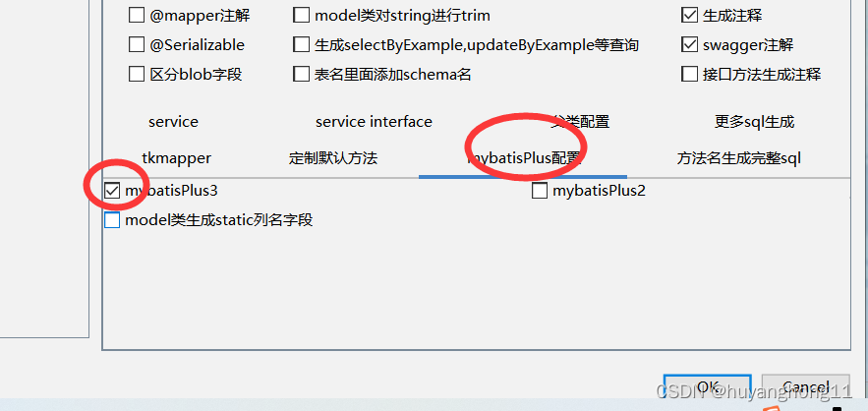Uncheck the mybatisPlus3 checkbox
Image resolution: width=868 pixels, height=411 pixels.
tap(112, 191)
